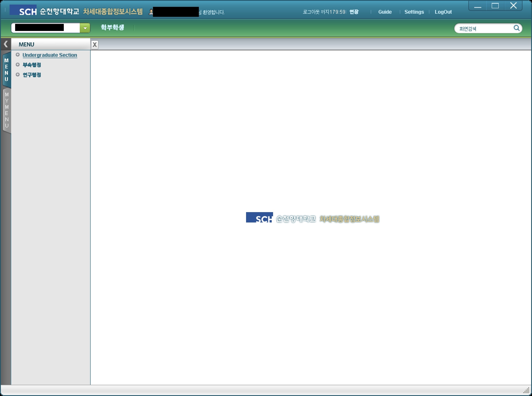Expand Undergraduate Section with the plus icon
This screenshot has width=532, height=396.
17,55
